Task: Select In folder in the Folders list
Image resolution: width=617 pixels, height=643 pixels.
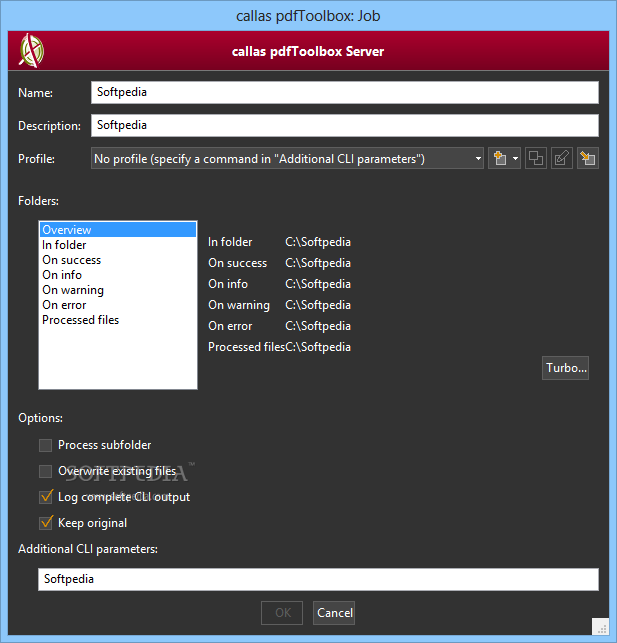Action: click(x=118, y=245)
